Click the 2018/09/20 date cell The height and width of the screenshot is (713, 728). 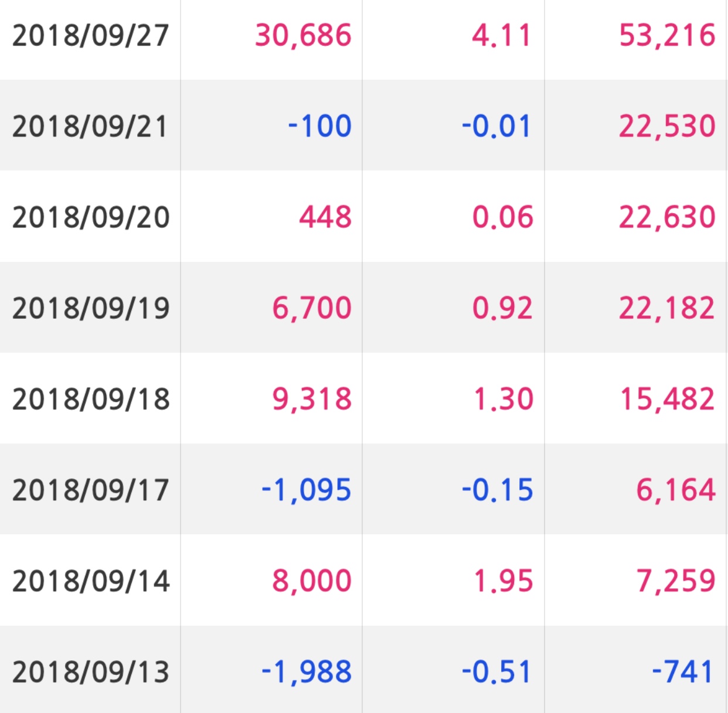point(91,217)
